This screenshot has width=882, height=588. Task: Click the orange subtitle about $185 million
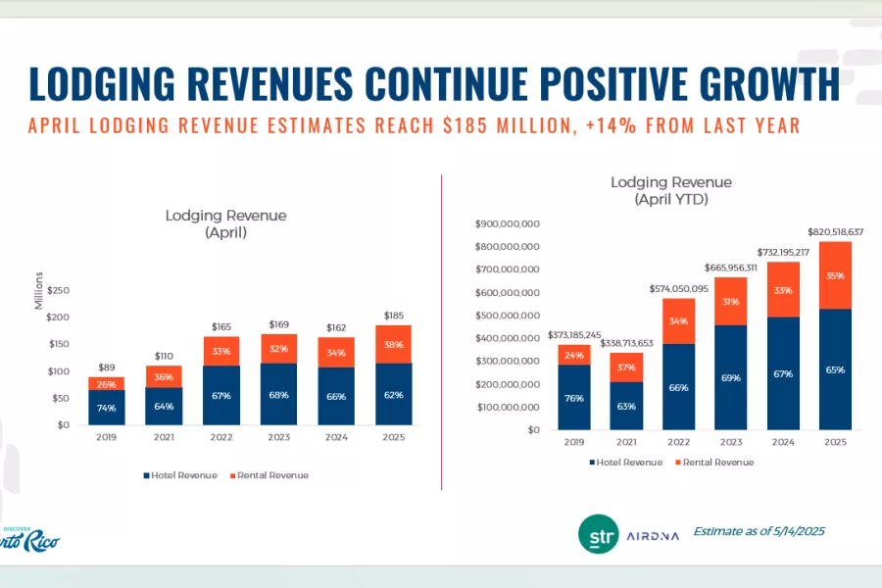click(x=414, y=124)
